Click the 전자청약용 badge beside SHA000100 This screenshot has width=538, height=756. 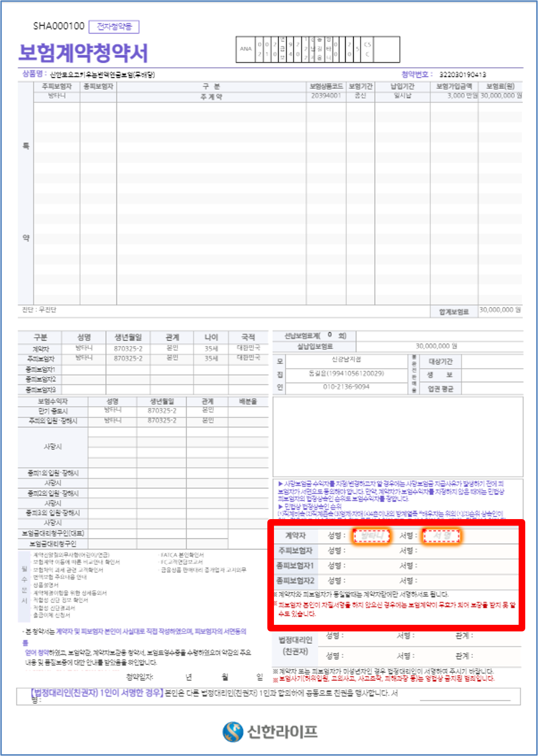(114, 26)
